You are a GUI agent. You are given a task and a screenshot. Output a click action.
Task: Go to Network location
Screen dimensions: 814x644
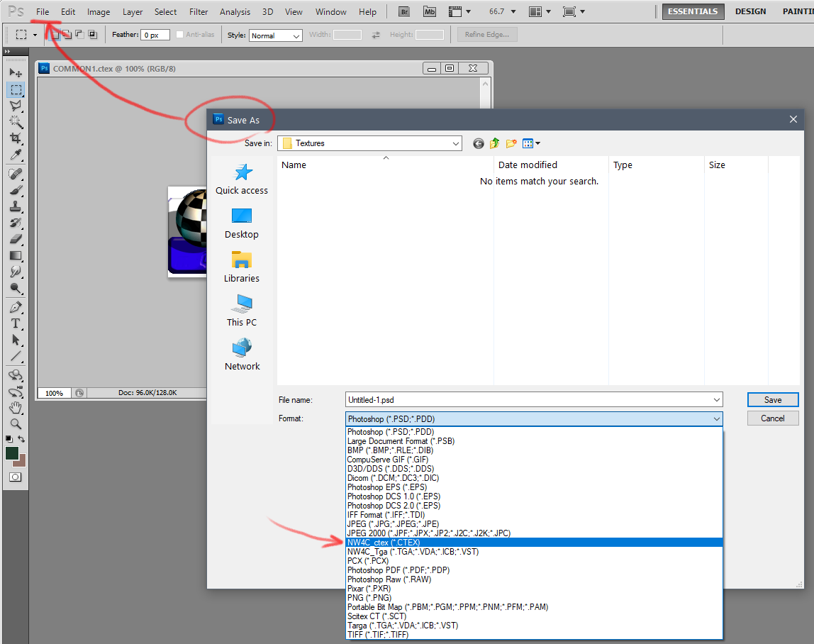(242, 355)
